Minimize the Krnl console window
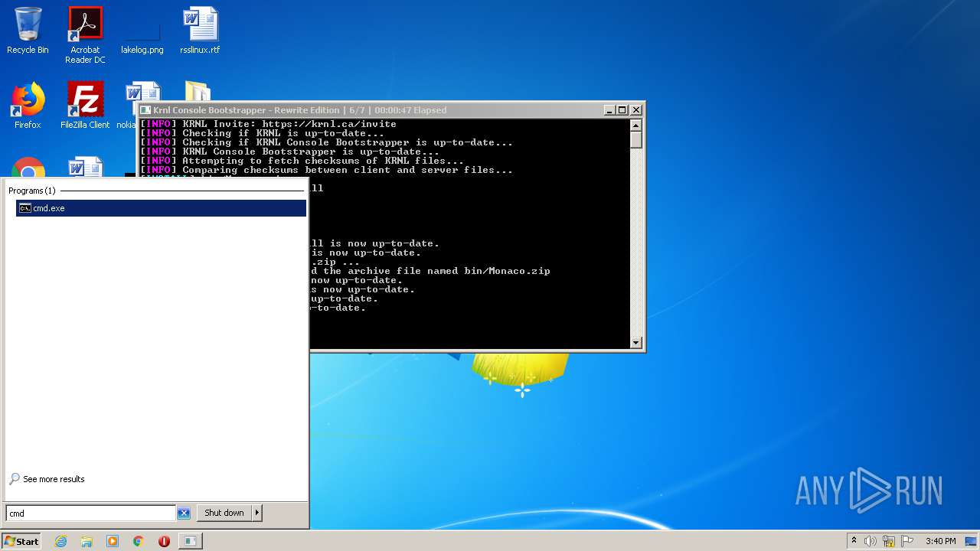980x551 pixels. pyautogui.click(x=609, y=110)
